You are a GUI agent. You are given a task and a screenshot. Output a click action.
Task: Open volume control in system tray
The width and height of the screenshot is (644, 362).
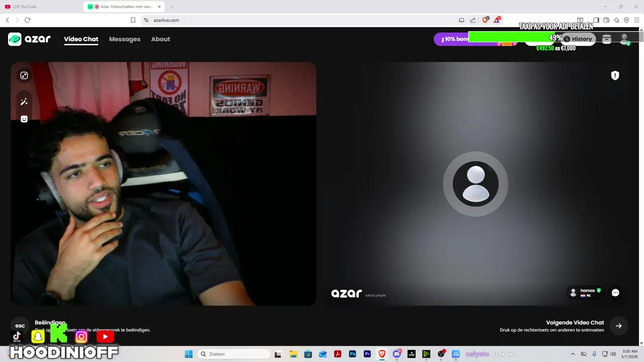coord(613,354)
